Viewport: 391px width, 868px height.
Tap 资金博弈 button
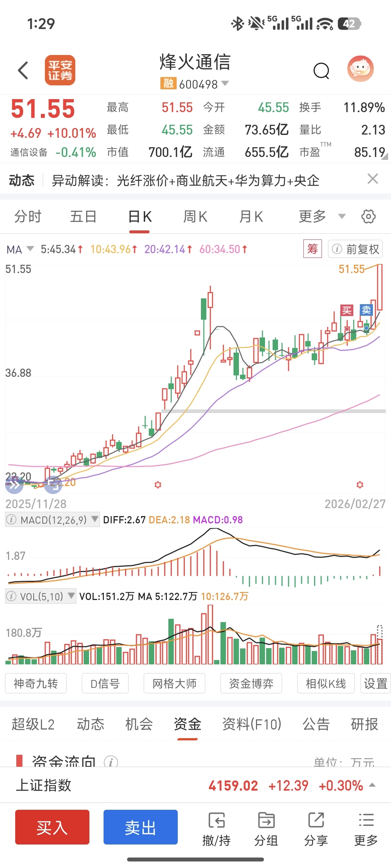coord(251,684)
